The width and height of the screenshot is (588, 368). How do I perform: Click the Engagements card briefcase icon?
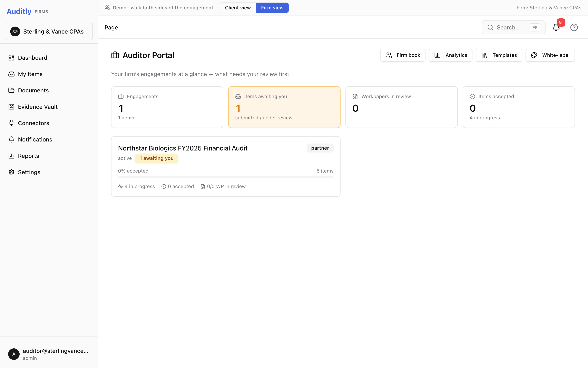(x=121, y=96)
